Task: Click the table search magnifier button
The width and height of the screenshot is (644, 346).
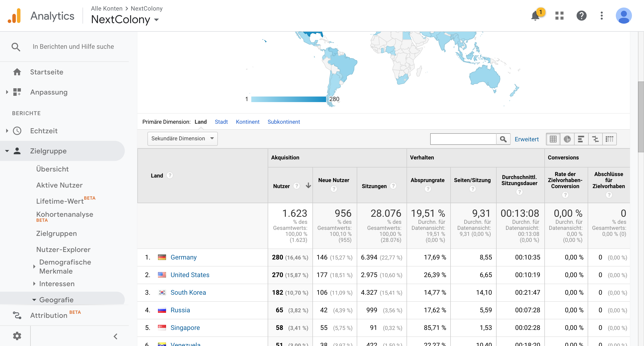Action: coord(503,139)
